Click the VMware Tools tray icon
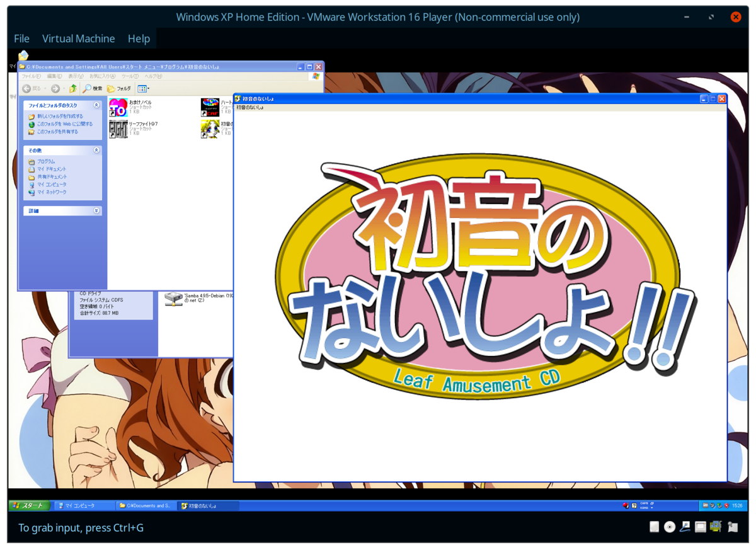 coord(706,505)
